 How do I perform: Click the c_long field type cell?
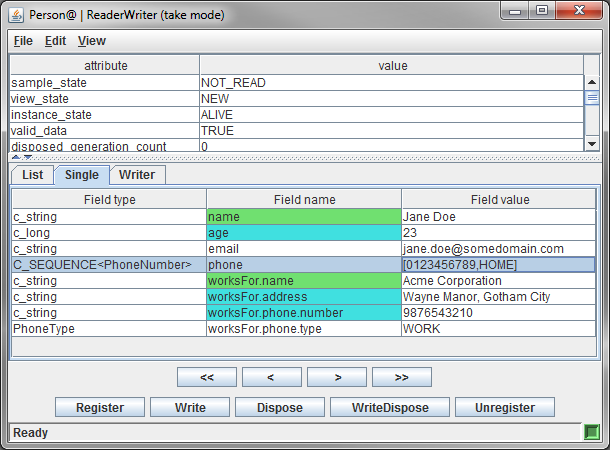tap(109, 233)
